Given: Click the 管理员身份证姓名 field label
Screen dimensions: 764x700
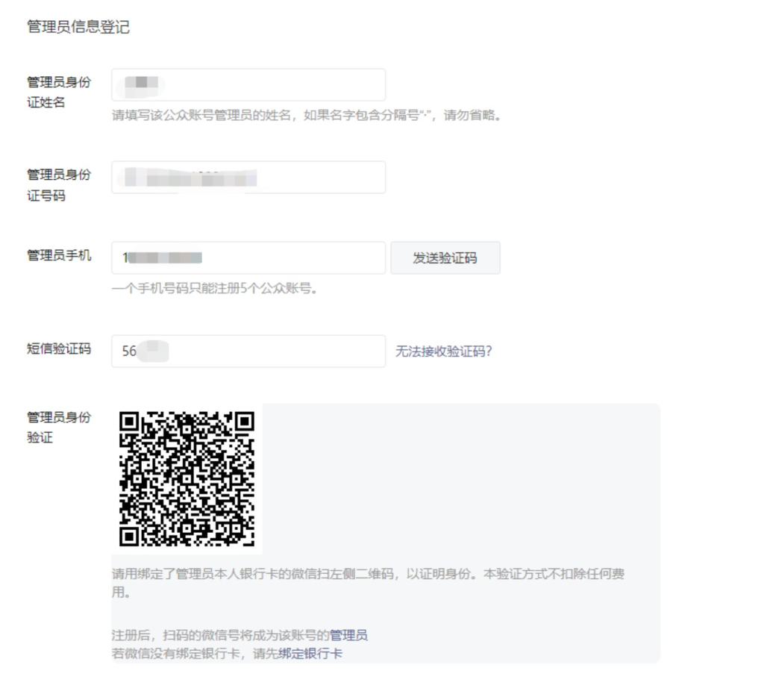Looking at the screenshot, I should (59, 93).
